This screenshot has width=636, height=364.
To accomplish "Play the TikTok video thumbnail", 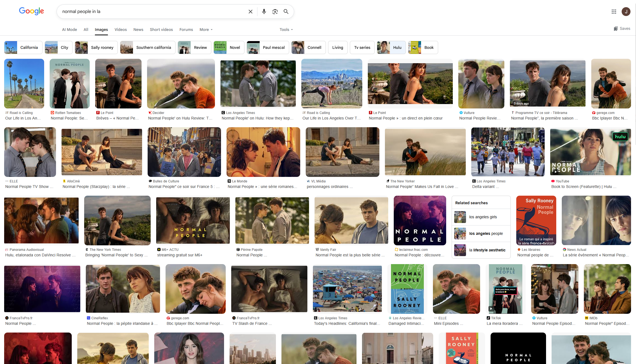I will click(505, 289).
